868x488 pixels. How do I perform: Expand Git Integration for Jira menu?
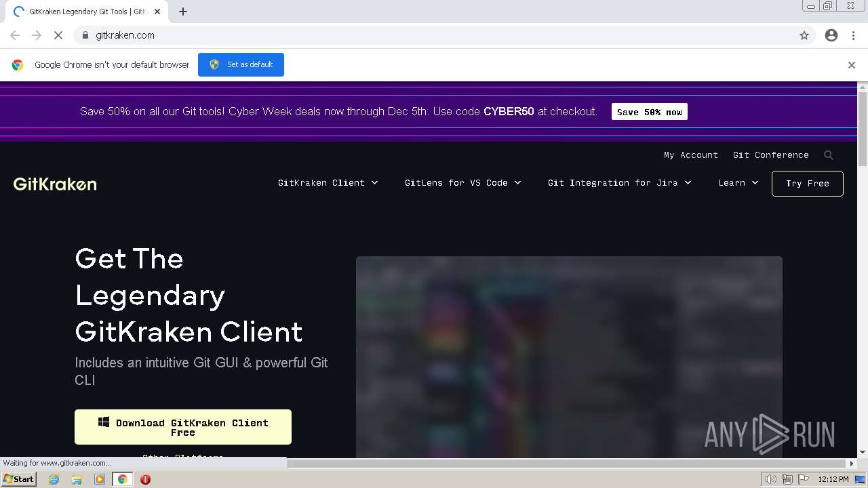pos(620,183)
